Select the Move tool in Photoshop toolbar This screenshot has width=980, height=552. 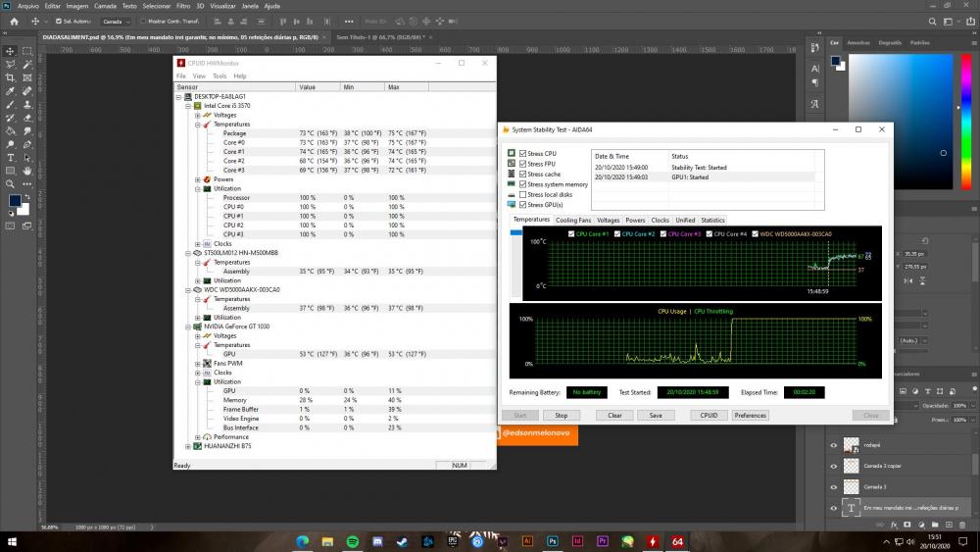tap(10, 51)
